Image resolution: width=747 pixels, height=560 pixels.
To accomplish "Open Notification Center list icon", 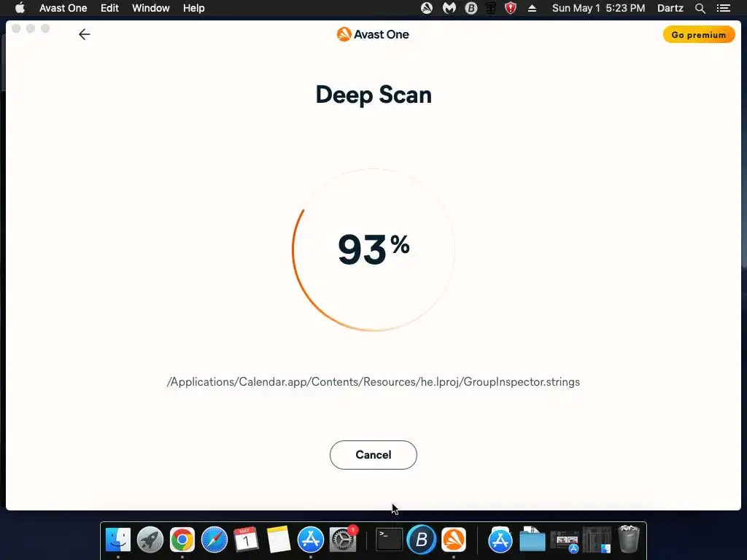I will (x=723, y=8).
